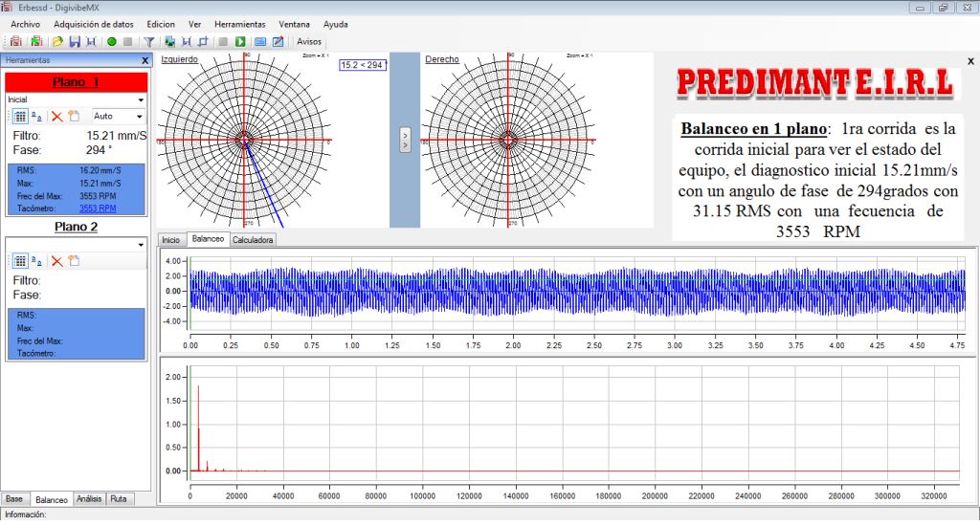Click the expand arrows between polar plots

pos(405,140)
